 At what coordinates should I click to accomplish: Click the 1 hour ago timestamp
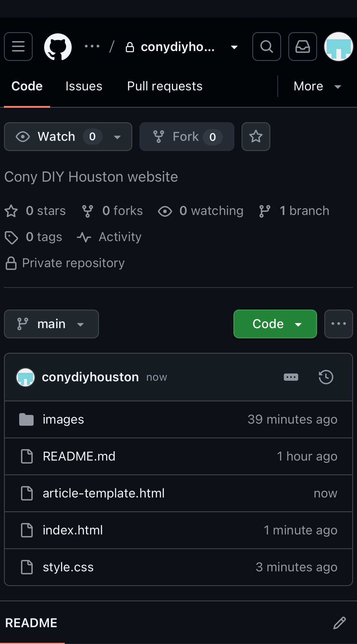pos(307,456)
